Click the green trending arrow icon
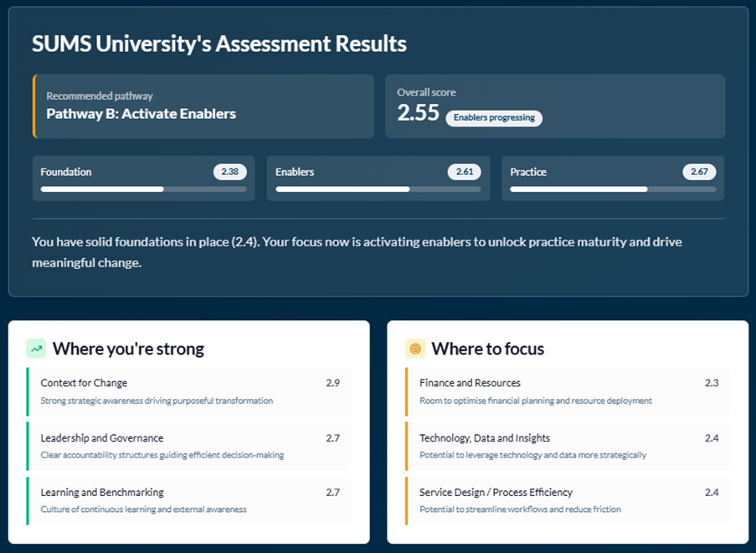This screenshot has width=756, height=553. click(x=36, y=349)
